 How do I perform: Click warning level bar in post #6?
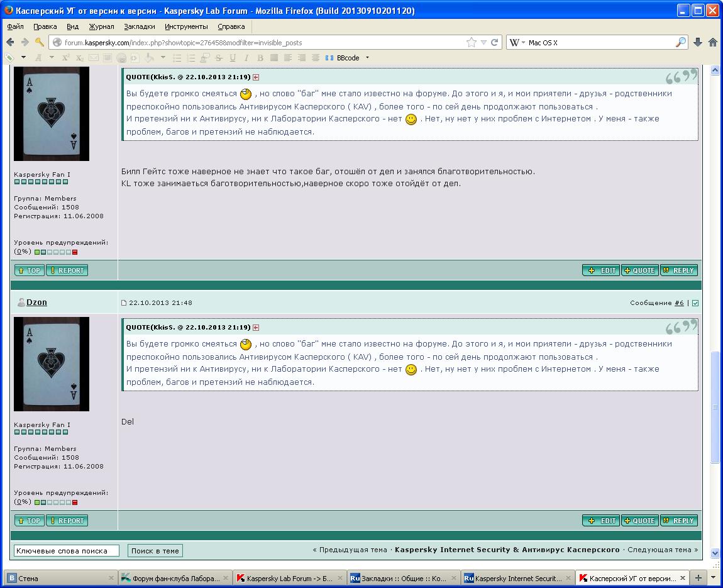point(56,502)
